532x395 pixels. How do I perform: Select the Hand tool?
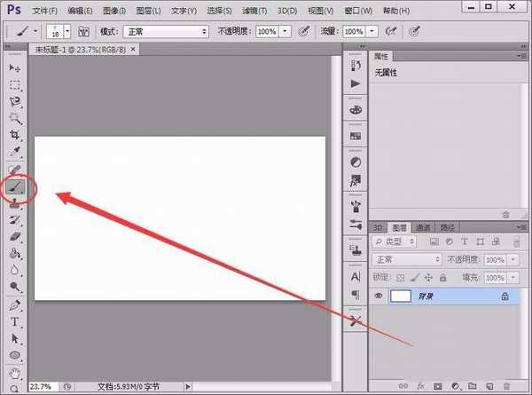15,374
